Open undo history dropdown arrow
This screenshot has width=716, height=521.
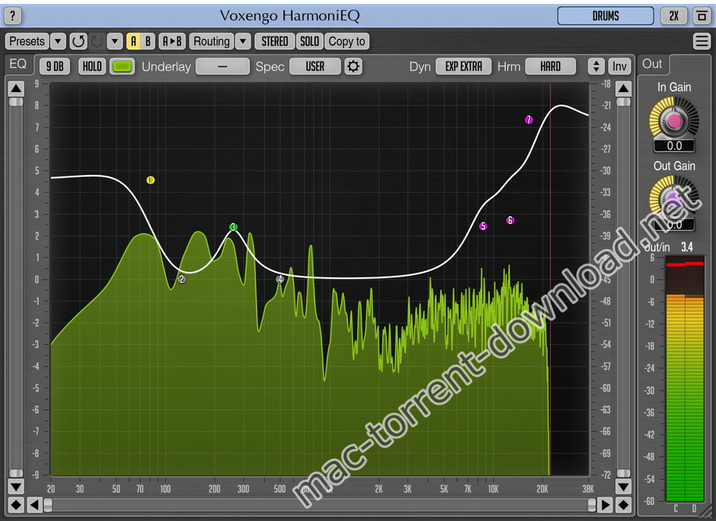tap(115, 42)
